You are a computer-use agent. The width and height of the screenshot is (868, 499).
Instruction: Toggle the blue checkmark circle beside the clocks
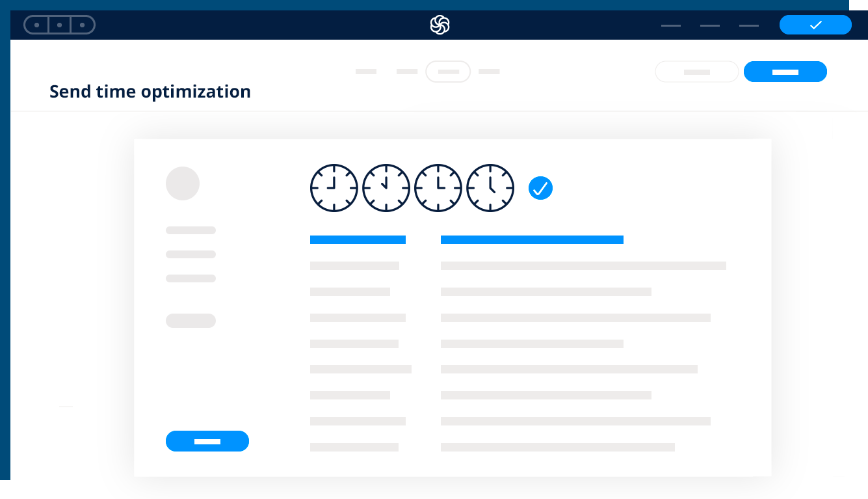click(x=540, y=188)
